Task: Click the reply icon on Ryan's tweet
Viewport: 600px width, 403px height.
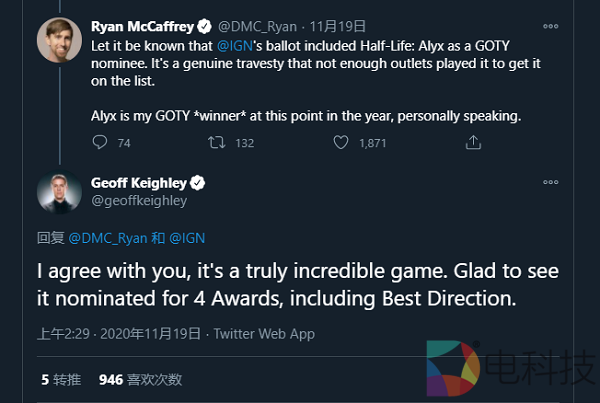Action: [x=98, y=143]
